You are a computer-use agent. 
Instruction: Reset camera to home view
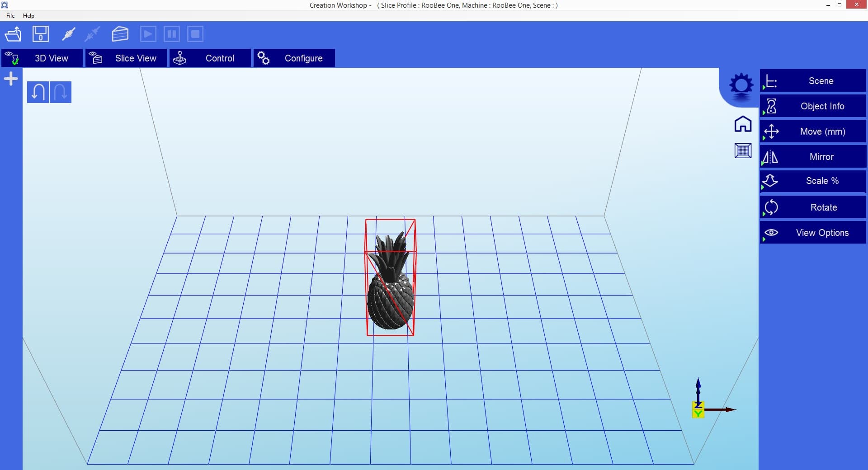pyautogui.click(x=743, y=124)
